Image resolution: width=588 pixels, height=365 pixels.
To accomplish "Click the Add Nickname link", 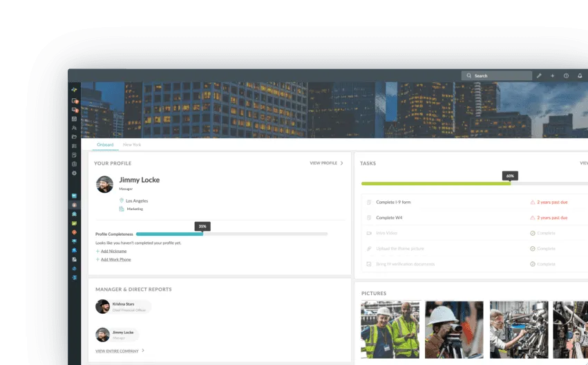I will 113,251.
